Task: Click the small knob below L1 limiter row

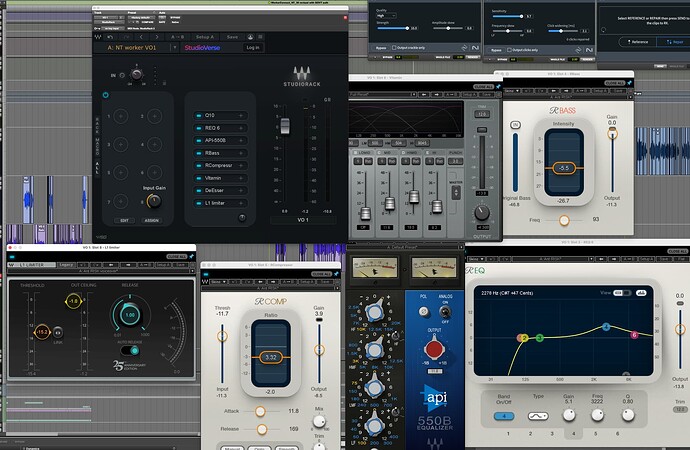Action: coord(242,218)
